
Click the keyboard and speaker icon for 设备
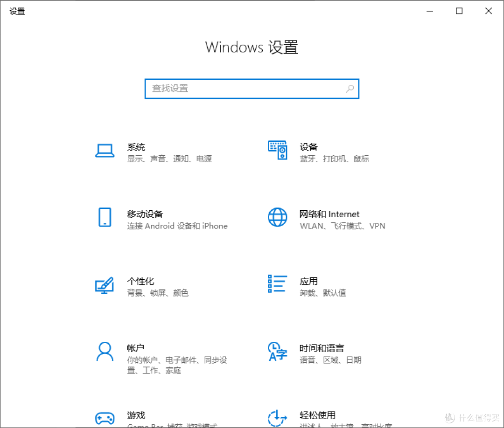click(x=277, y=150)
